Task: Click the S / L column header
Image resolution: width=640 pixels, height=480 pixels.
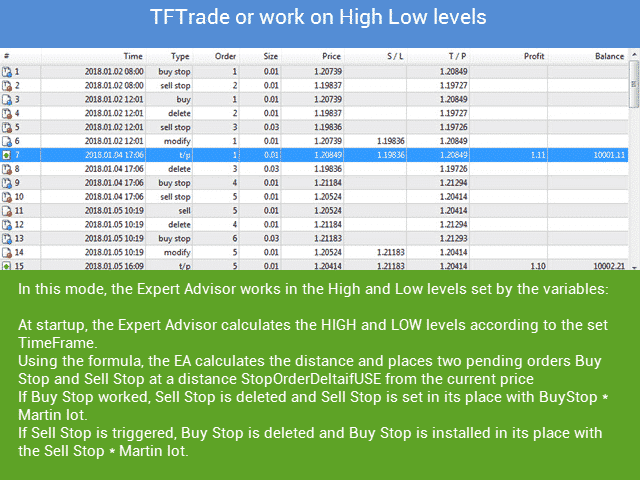Action: pyautogui.click(x=395, y=56)
